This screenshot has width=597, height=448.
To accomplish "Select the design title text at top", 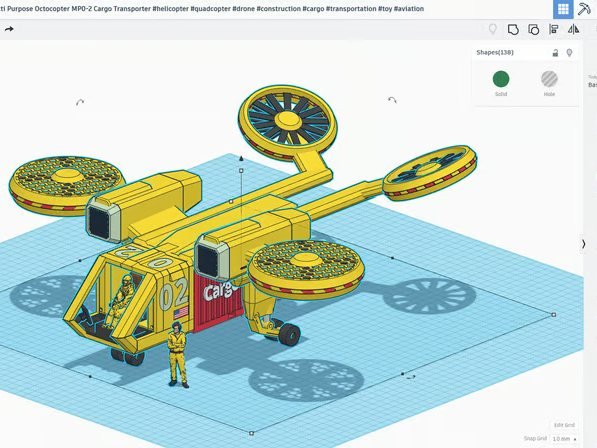I will (x=212, y=8).
